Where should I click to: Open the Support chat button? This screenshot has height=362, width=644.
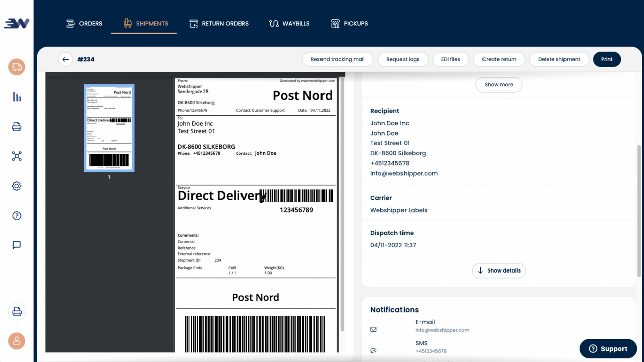tap(608, 349)
